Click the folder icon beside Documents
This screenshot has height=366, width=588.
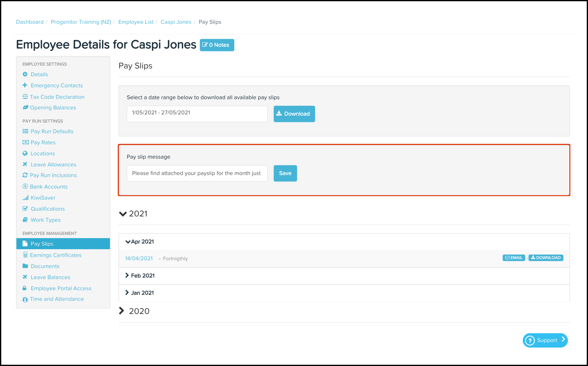25,266
